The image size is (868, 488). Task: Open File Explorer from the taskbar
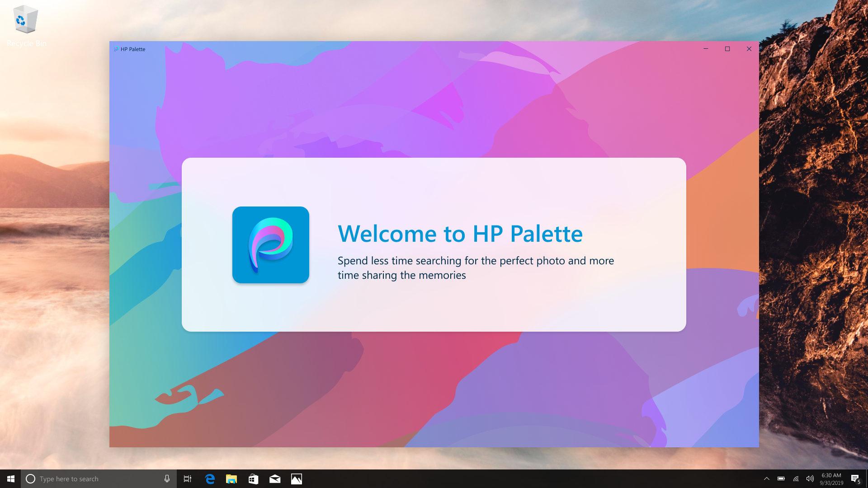[x=231, y=479]
